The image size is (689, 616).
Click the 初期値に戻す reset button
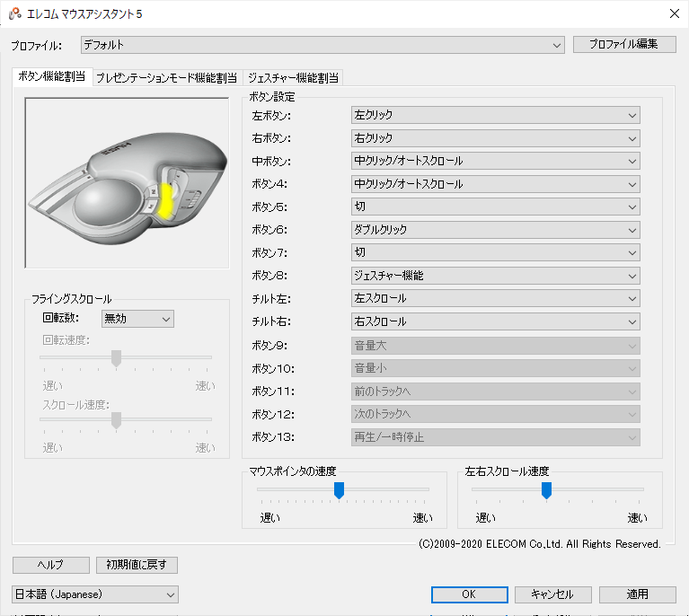point(137,565)
